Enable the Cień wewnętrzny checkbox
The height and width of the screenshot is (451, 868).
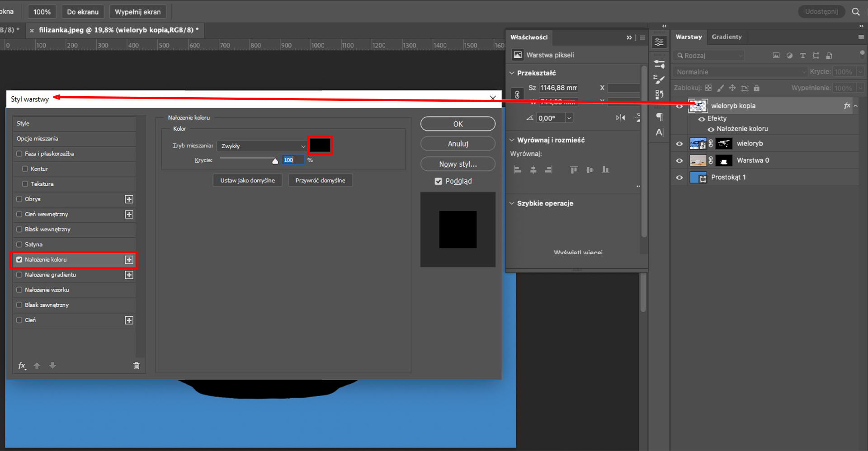pyautogui.click(x=19, y=214)
